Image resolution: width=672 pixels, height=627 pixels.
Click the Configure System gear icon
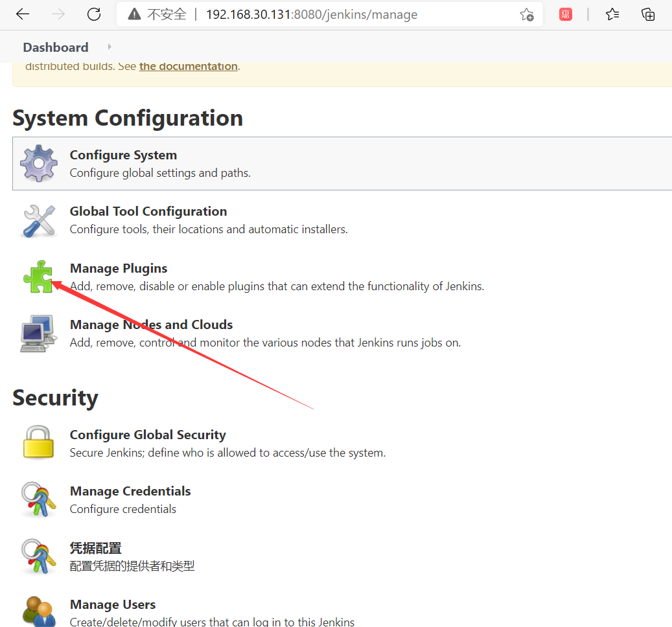click(x=39, y=163)
